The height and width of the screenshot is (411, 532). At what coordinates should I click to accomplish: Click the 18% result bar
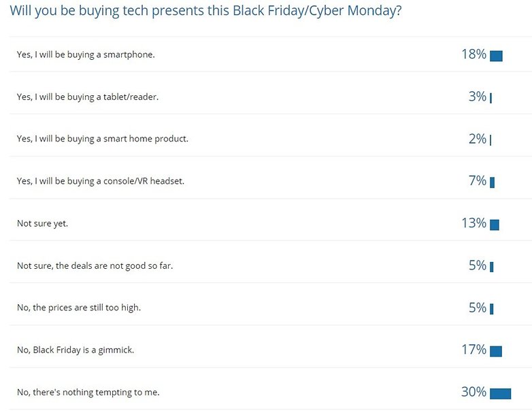click(x=496, y=56)
